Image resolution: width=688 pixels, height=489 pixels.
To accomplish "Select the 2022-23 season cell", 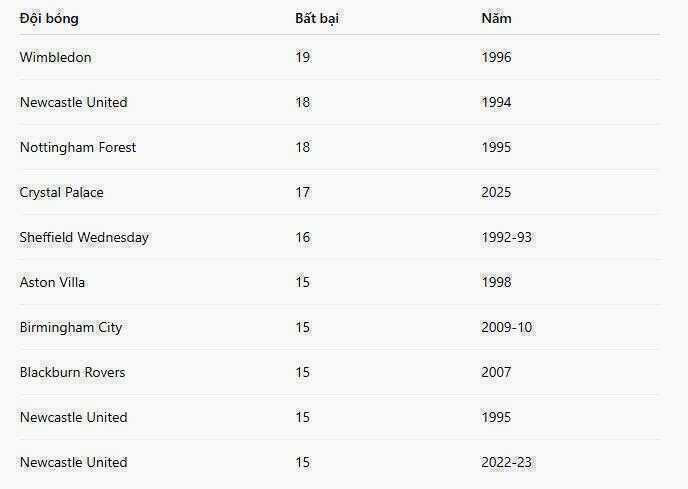I will (506, 462).
